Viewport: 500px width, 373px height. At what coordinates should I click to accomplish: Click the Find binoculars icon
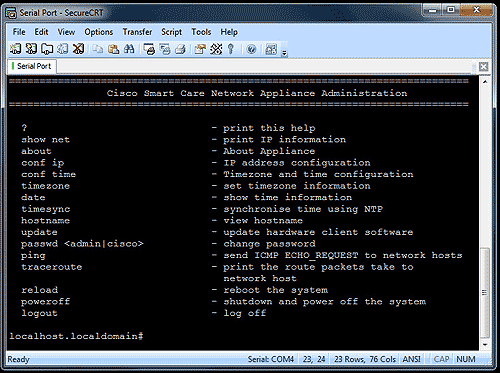point(129,49)
